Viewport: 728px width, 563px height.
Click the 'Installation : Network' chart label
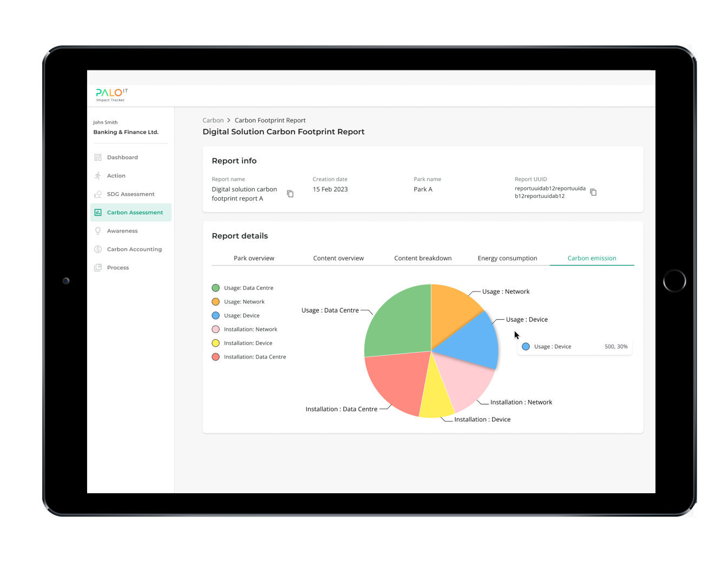click(521, 402)
